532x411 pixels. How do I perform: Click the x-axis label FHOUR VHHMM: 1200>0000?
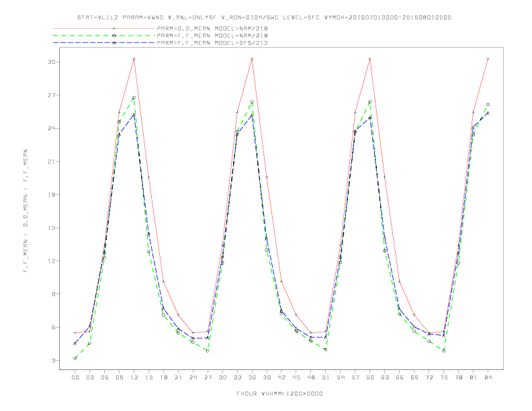(279, 394)
